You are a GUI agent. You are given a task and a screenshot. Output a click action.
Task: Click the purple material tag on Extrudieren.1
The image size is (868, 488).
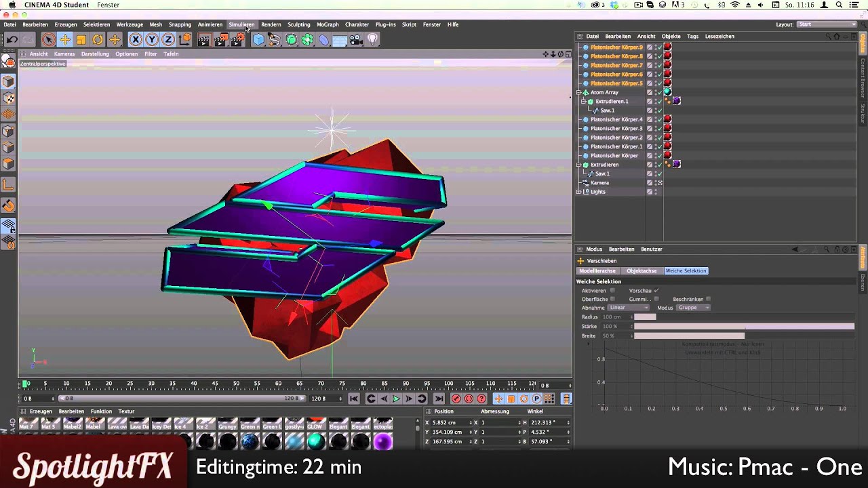[676, 101]
